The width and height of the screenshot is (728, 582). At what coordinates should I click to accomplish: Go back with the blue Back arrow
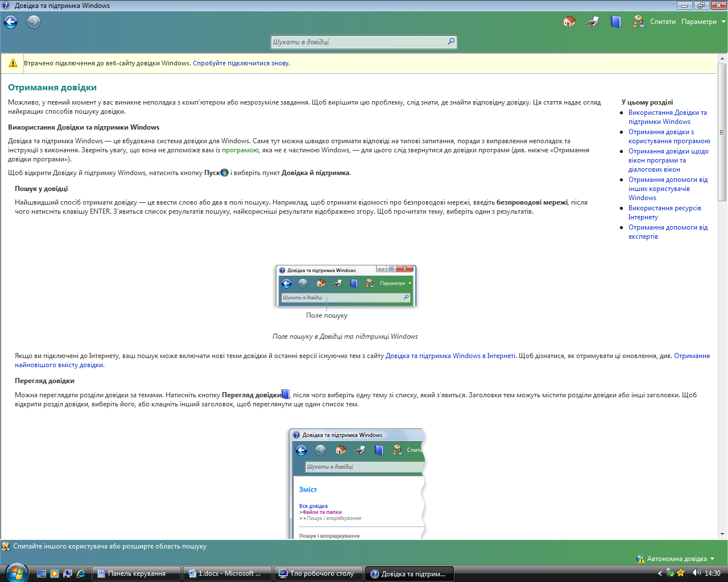pos(11,22)
